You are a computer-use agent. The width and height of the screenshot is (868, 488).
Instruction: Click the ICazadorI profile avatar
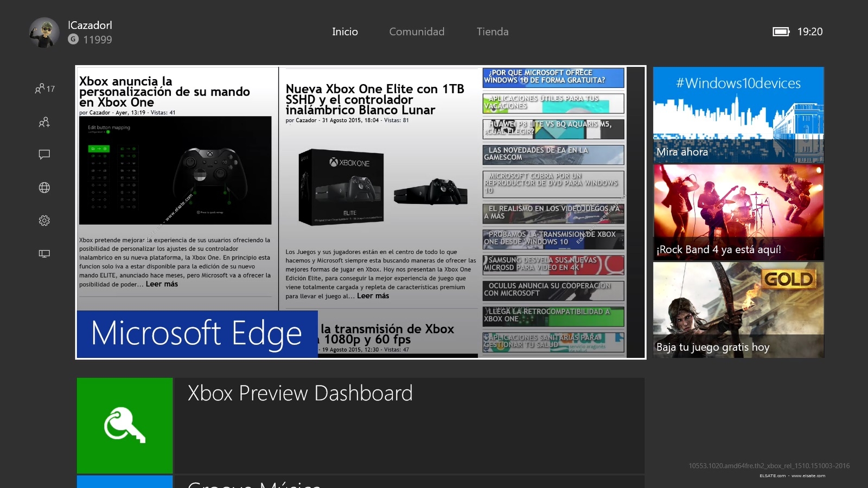44,32
